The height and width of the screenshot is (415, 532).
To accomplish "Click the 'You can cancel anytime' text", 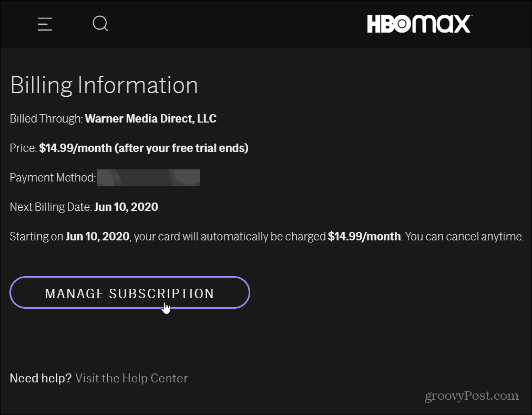I will [x=465, y=236].
